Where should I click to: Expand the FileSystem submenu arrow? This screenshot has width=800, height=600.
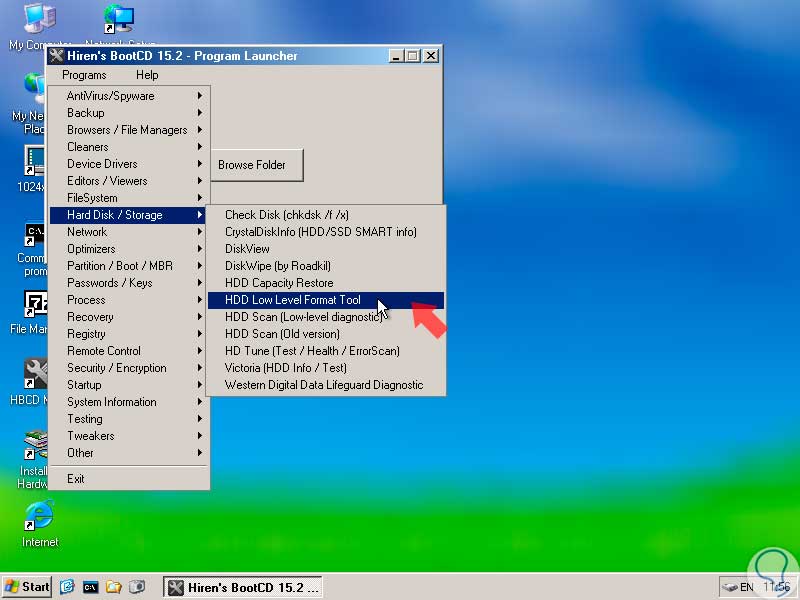point(200,198)
